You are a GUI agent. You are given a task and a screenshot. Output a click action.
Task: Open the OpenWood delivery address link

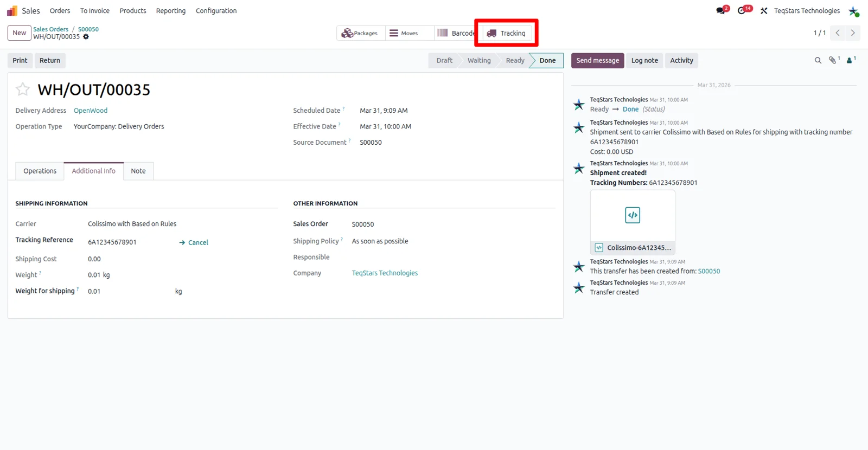(91, 111)
